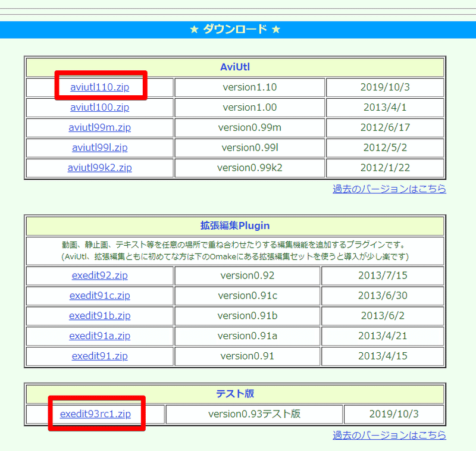476x451 pixels.
Task: Click the version1.10 cell
Action: tap(249, 87)
